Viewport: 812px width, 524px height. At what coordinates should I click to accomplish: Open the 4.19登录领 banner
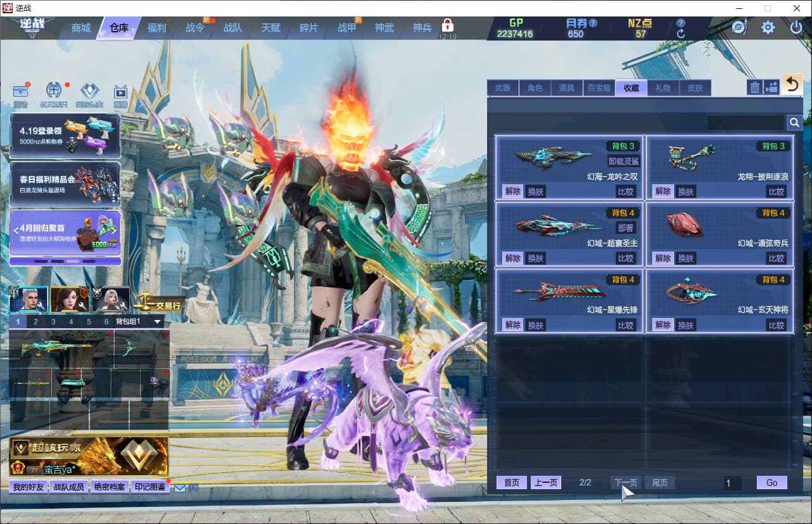65,136
